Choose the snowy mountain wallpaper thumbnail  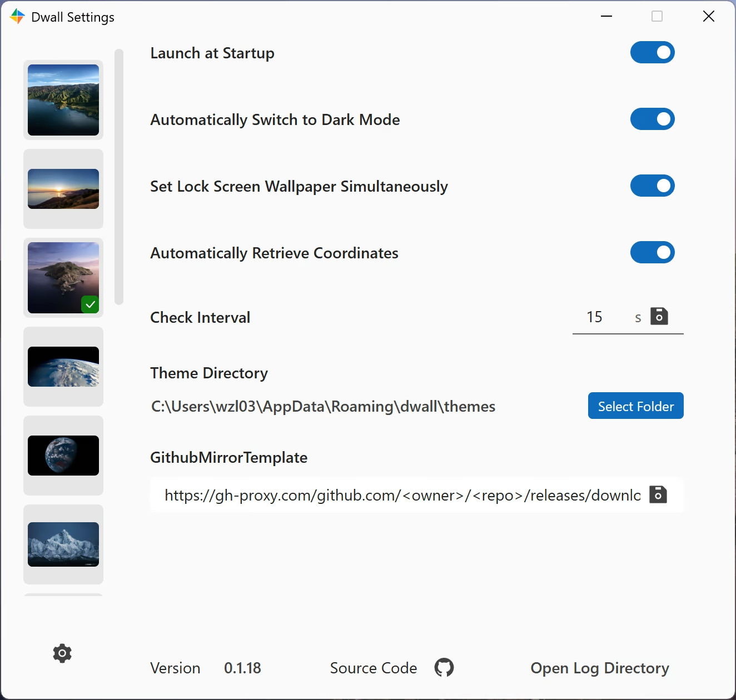pos(63,544)
